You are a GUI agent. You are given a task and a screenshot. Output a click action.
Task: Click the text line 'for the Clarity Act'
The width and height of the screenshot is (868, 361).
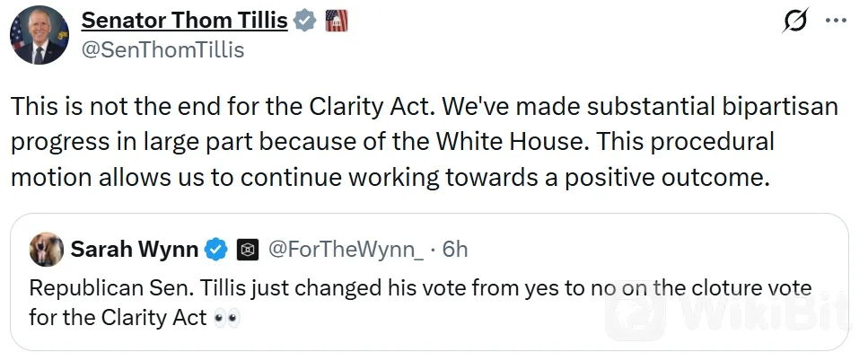pyautogui.click(x=118, y=318)
